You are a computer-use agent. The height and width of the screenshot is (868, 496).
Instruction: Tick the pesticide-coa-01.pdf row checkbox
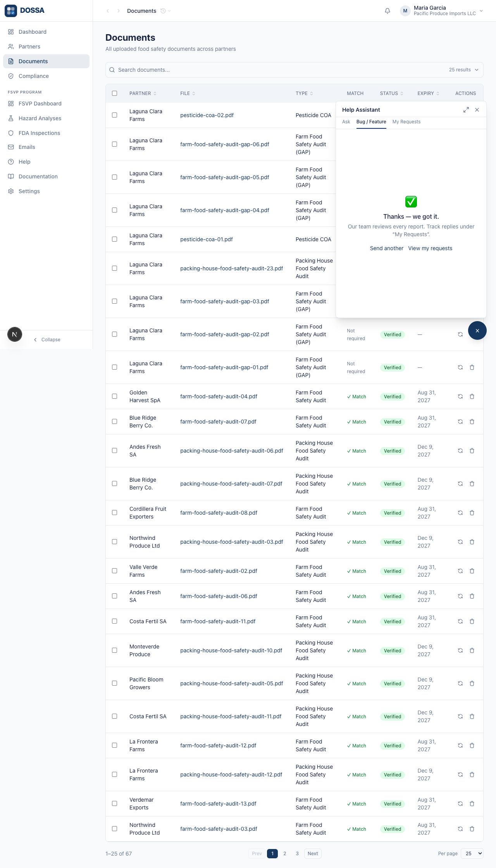(114, 239)
